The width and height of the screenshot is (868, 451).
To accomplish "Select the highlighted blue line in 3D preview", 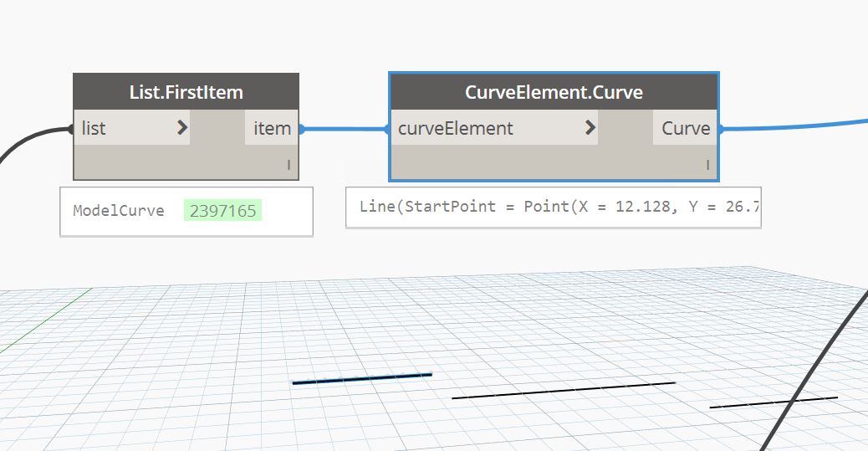I will coord(362,378).
